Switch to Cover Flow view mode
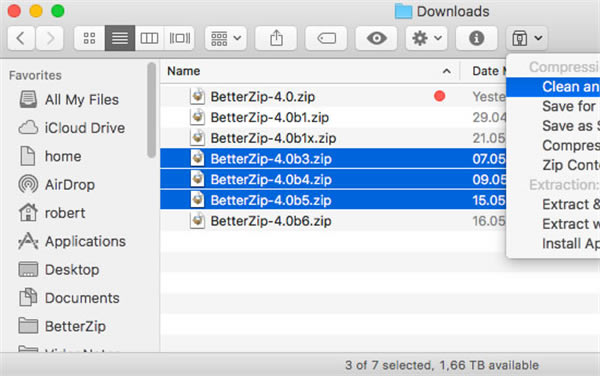 coord(179,38)
